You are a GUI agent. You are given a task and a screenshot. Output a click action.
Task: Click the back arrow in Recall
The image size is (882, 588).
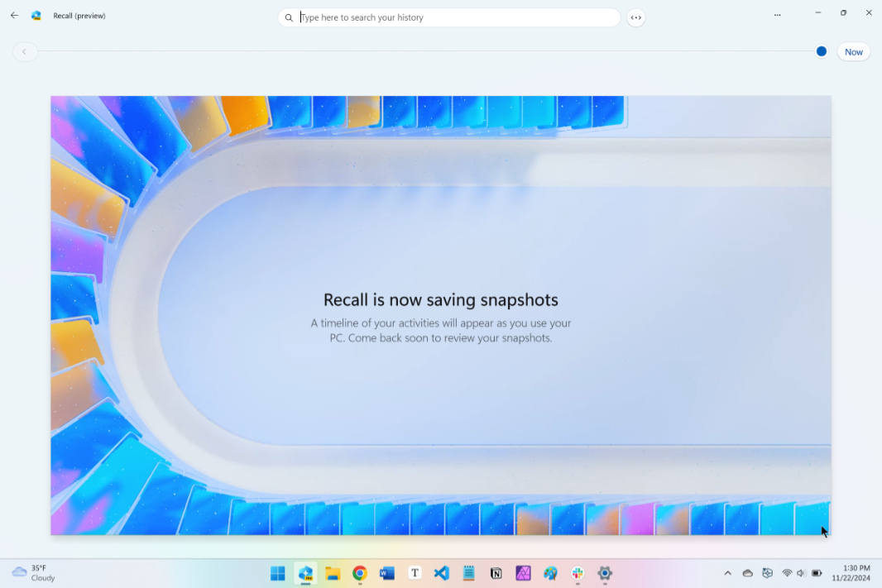tap(13, 15)
